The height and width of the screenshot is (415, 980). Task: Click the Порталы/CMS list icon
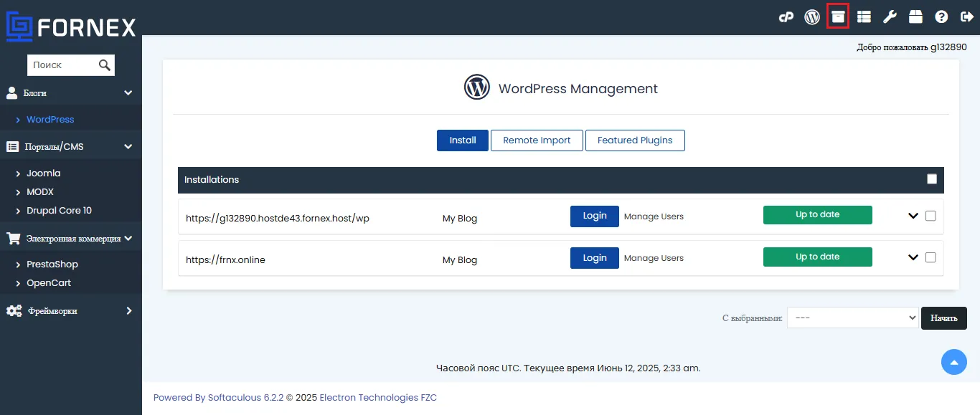(12, 147)
